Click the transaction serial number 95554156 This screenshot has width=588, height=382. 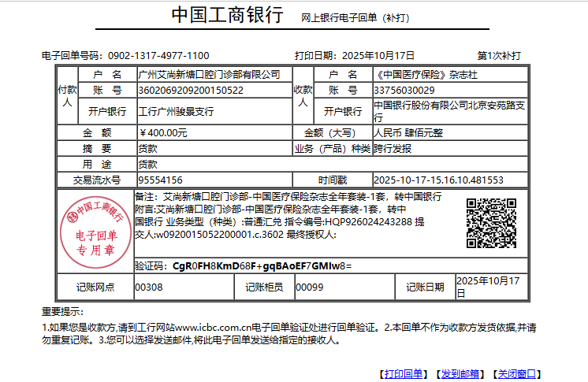tap(161, 180)
